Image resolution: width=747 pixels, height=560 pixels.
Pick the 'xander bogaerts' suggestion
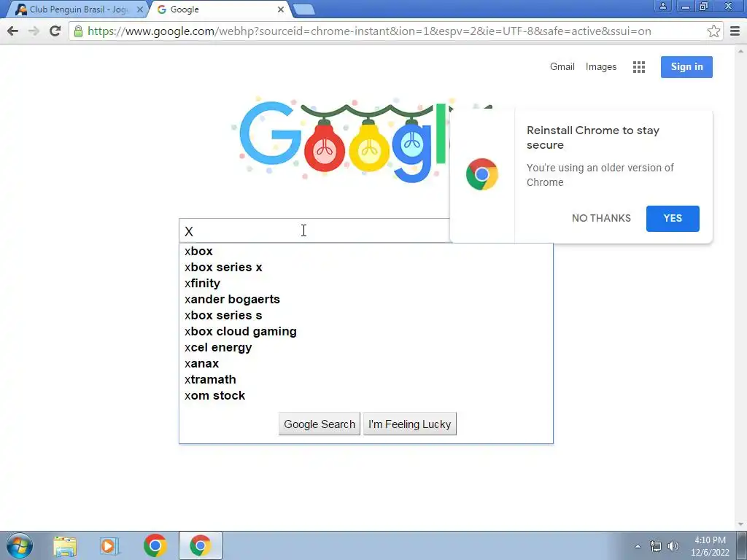tap(366, 299)
